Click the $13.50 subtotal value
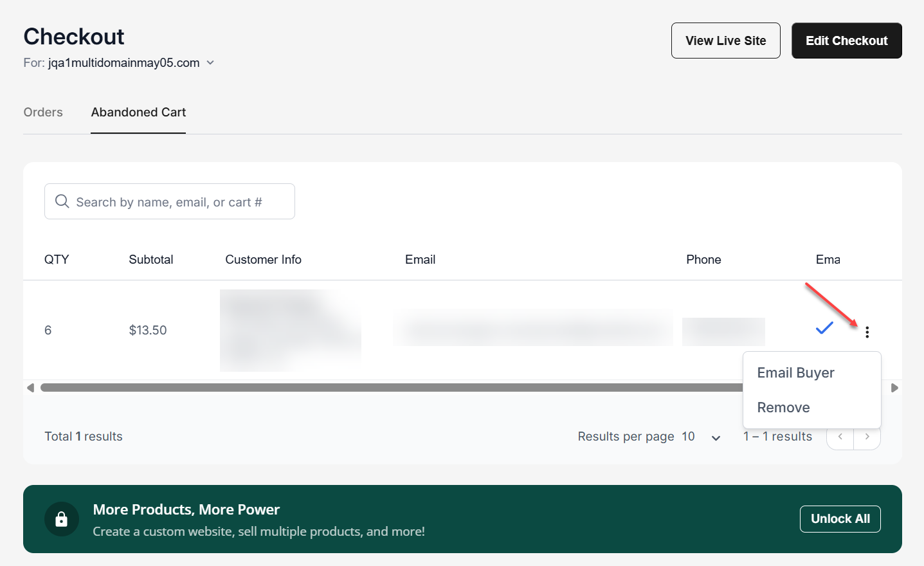Image resolution: width=924 pixels, height=566 pixels. click(148, 330)
